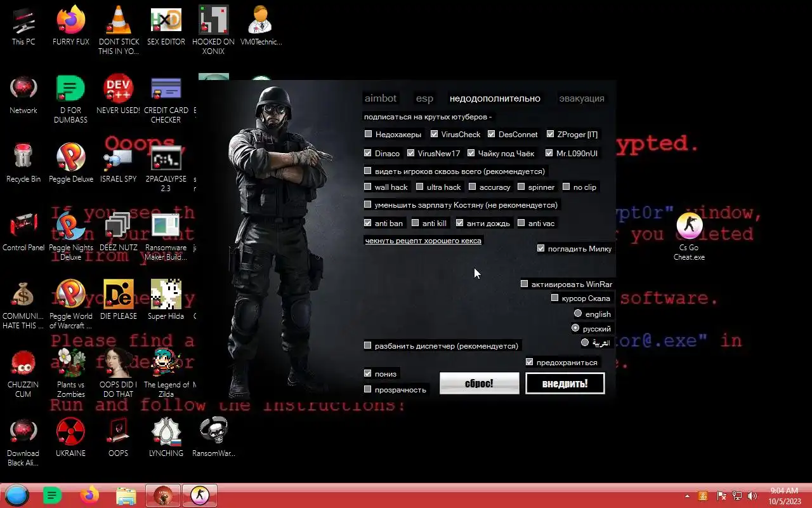Viewport: 812px width, 508px height.
Task: Open the This PC desktop icon
Action: 23,27
